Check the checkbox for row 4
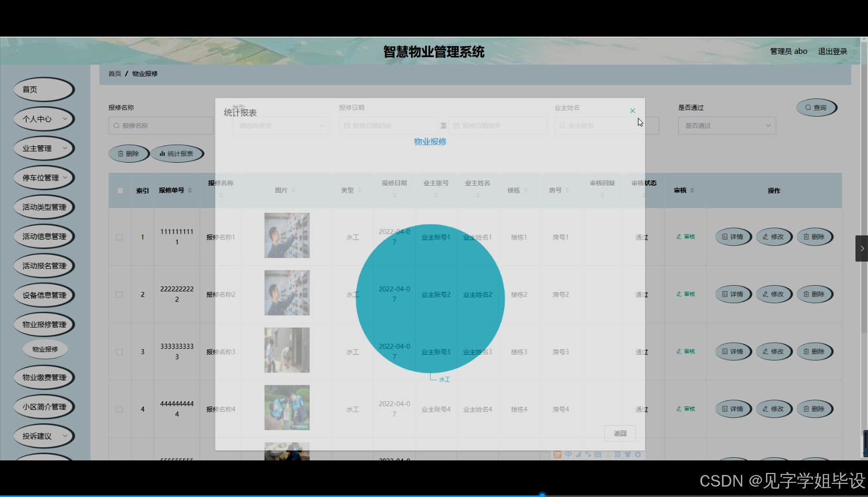This screenshot has width=868, height=497. [x=119, y=409]
